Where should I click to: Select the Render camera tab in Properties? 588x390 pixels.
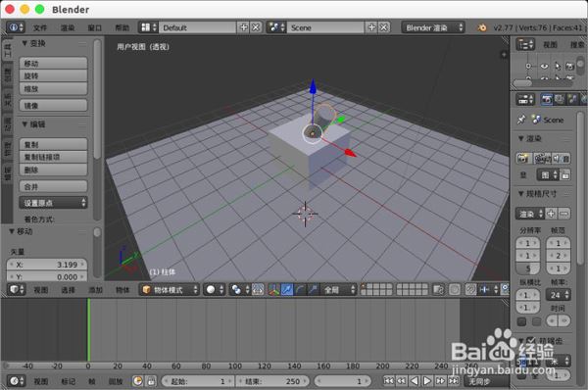click(x=547, y=99)
